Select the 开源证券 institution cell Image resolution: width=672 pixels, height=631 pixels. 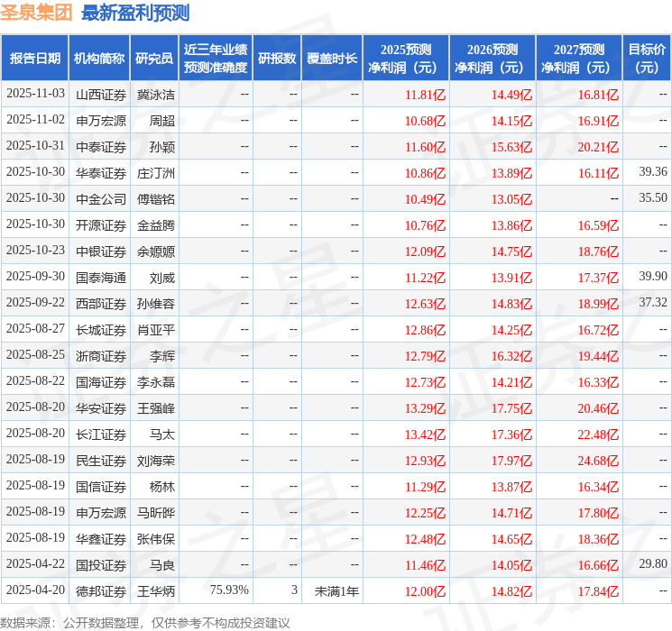pos(101,225)
